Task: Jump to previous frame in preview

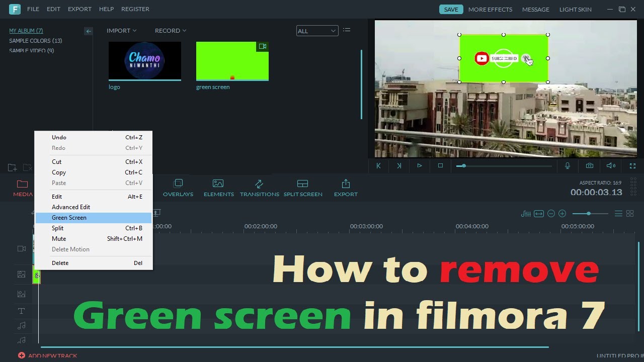Action: [379, 165]
